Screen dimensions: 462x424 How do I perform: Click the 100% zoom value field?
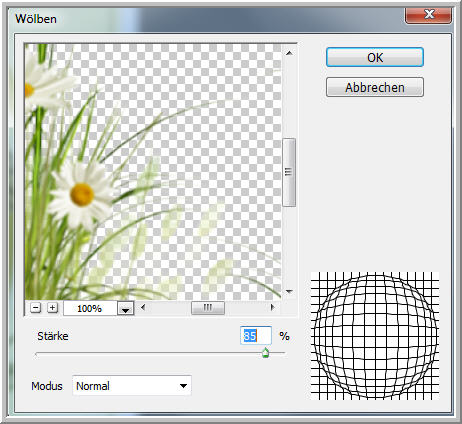(x=90, y=308)
